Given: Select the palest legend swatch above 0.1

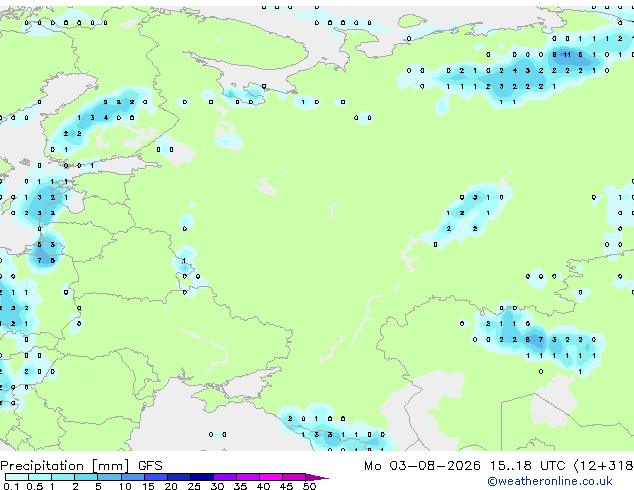Looking at the screenshot, I should point(17,477).
